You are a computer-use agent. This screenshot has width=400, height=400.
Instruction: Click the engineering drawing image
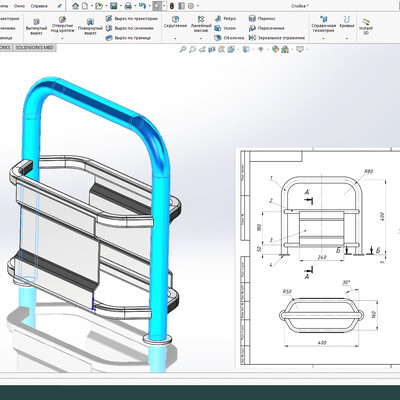click(318, 257)
